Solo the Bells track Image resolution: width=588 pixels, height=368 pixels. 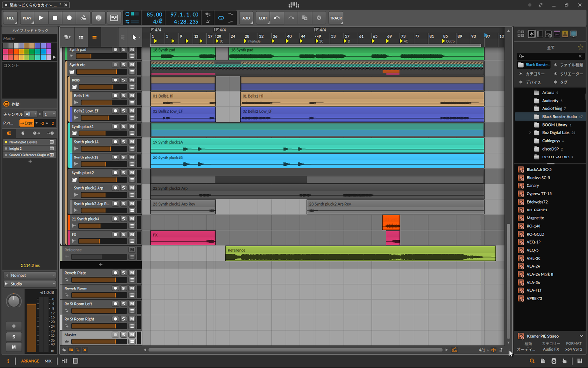(x=123, y=80)
